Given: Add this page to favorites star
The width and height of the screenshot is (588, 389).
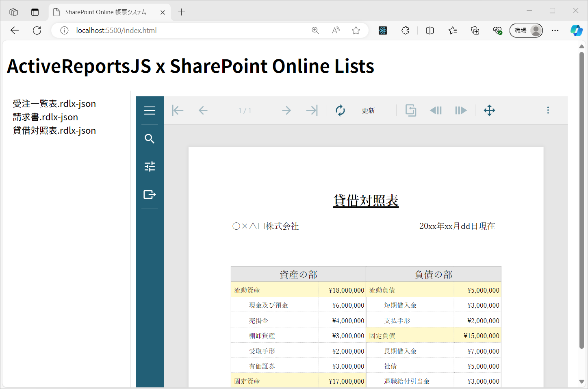Looking at the screenshot, I should pyautogui.click(x=356, y=30).
